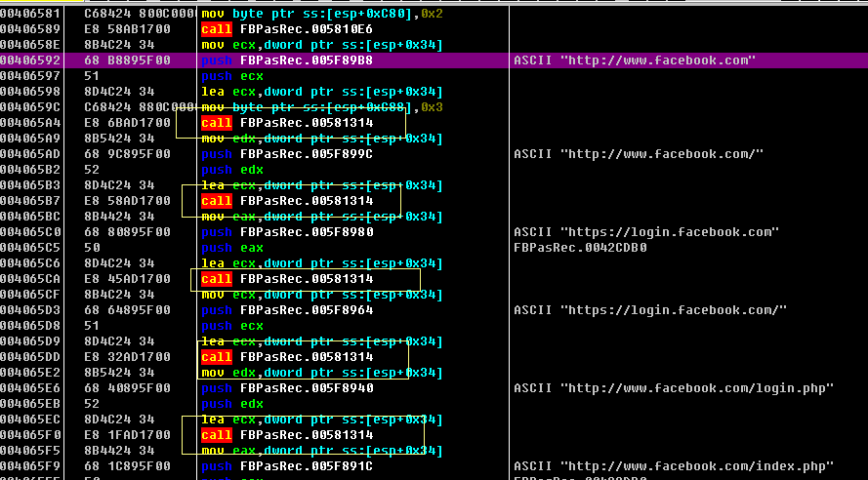Select address 004065A4
868x480 pixels.
coord(30,122)
